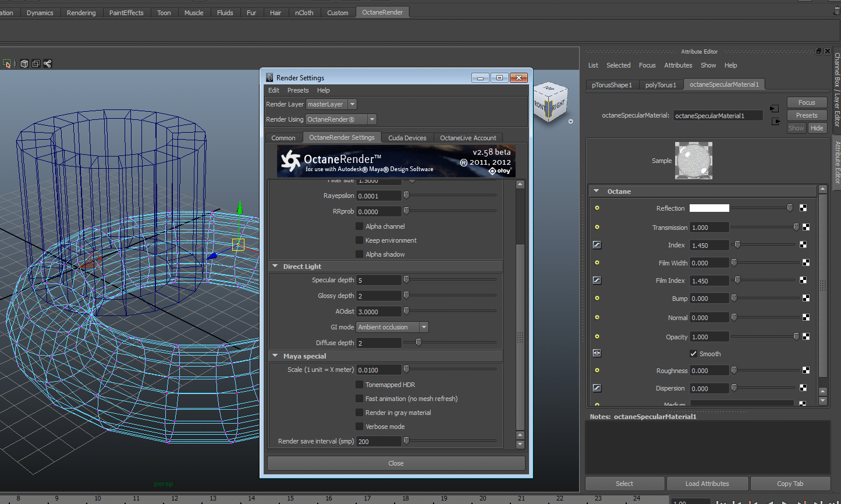
Task: Click the cube icon in viewport toolbar
Action: click(24, 64)
